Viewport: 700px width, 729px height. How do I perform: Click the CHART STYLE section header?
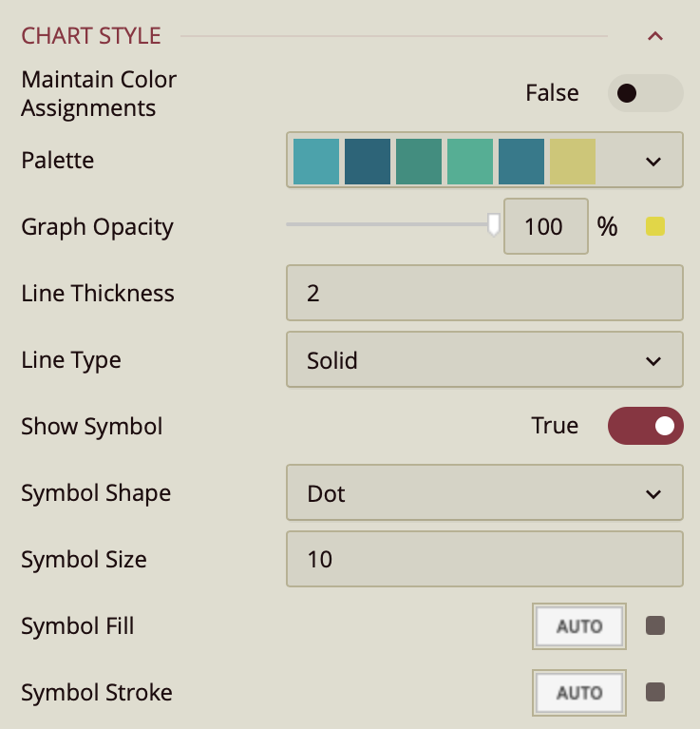[x=91, y=36]
